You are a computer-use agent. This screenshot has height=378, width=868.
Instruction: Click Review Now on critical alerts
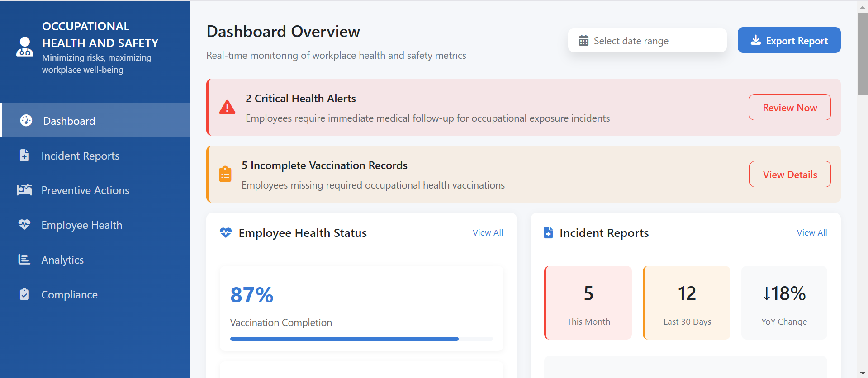[x=790, y=107]
